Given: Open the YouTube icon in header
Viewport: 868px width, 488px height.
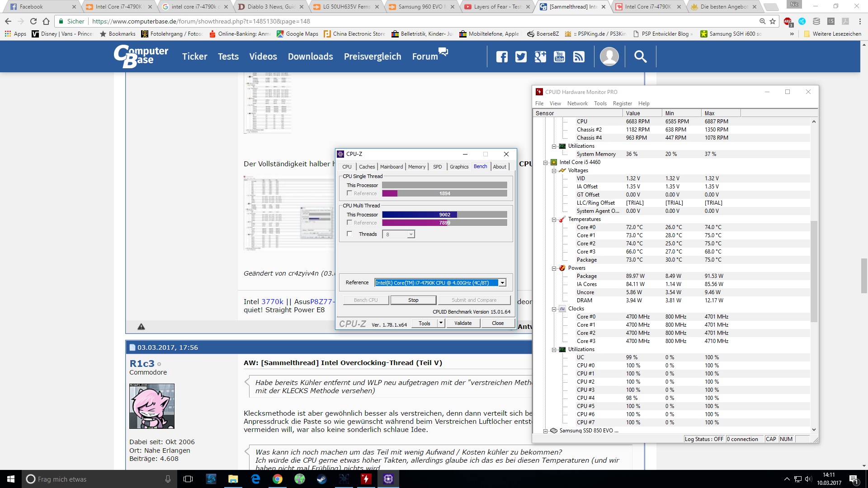Looking at the screenshot, I should (x=559, y=56).
